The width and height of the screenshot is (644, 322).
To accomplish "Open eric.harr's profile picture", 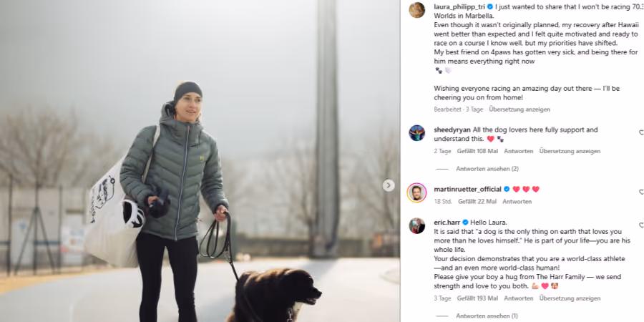I will 417,226.
